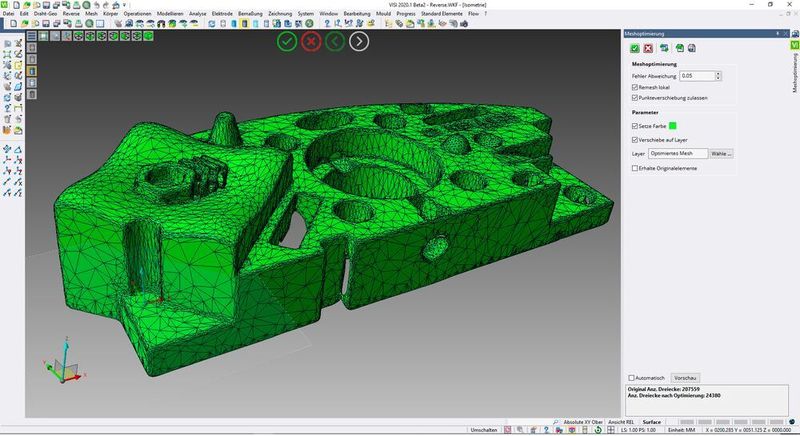Click the green back arrow circle in viewport
The width and height of the screenshot is (800, 436).
click(335, 41)
